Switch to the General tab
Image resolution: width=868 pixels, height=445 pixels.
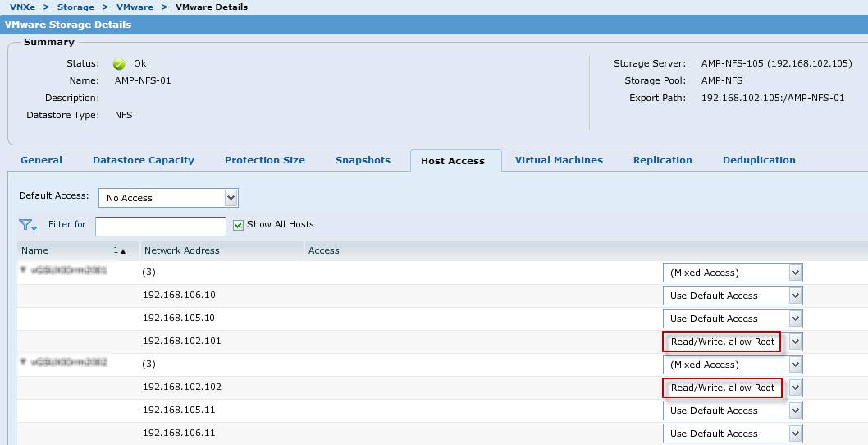tap(41, 160)
